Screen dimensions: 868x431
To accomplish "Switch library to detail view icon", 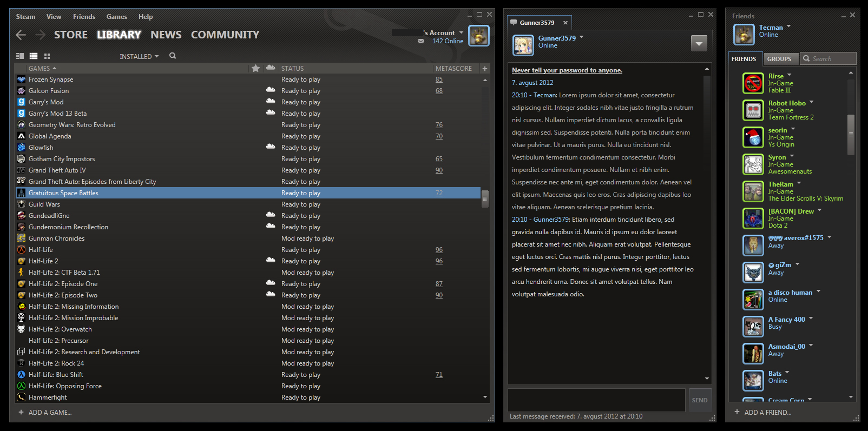I will [20, 56].
